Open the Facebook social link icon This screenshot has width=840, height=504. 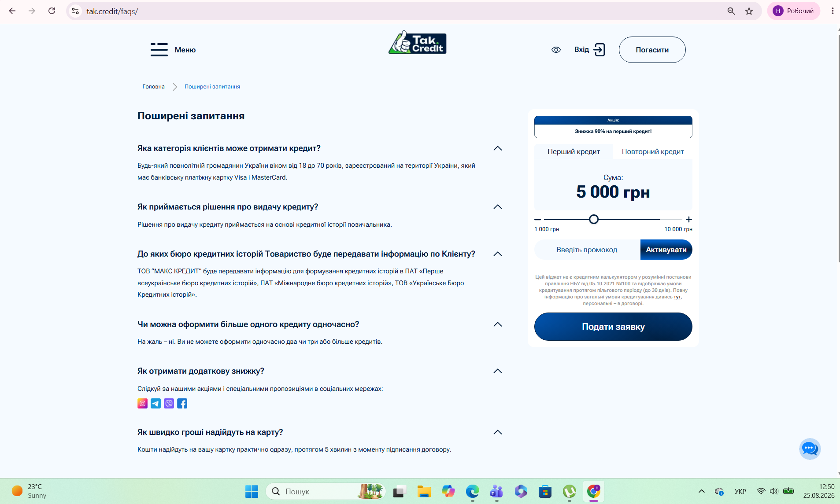tap(182, 403)
